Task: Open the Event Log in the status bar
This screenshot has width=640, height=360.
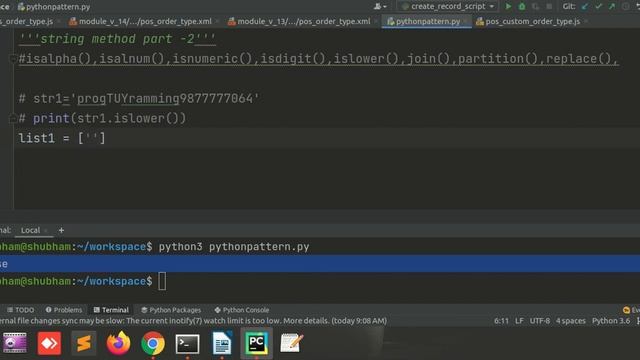Action: (631, 310)
